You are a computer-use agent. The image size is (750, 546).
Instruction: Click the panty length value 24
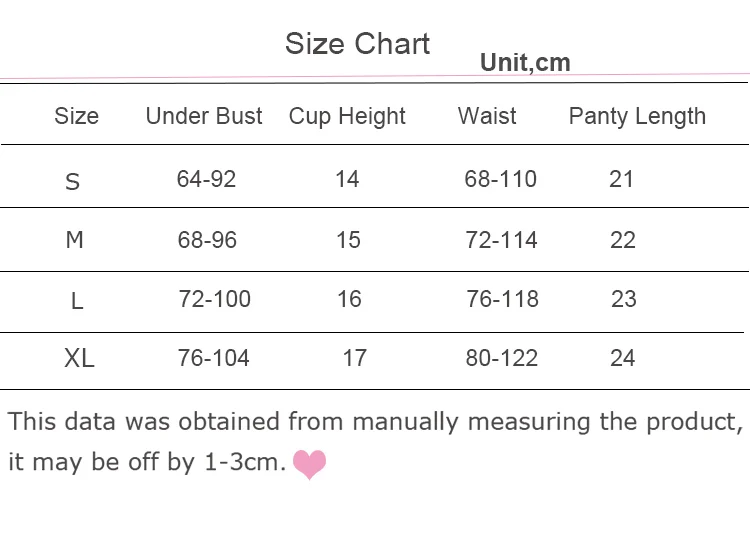tap(622, 358)
